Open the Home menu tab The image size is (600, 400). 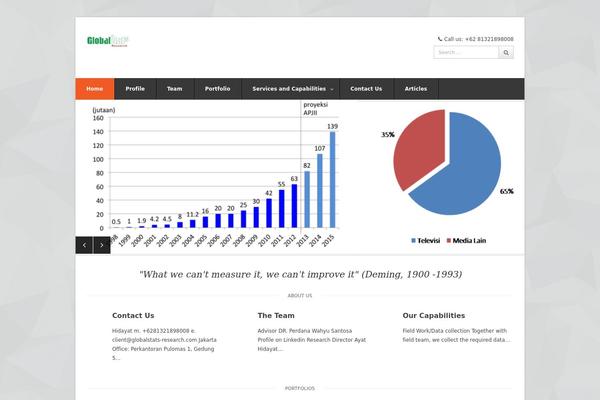[x=95, y=89]
